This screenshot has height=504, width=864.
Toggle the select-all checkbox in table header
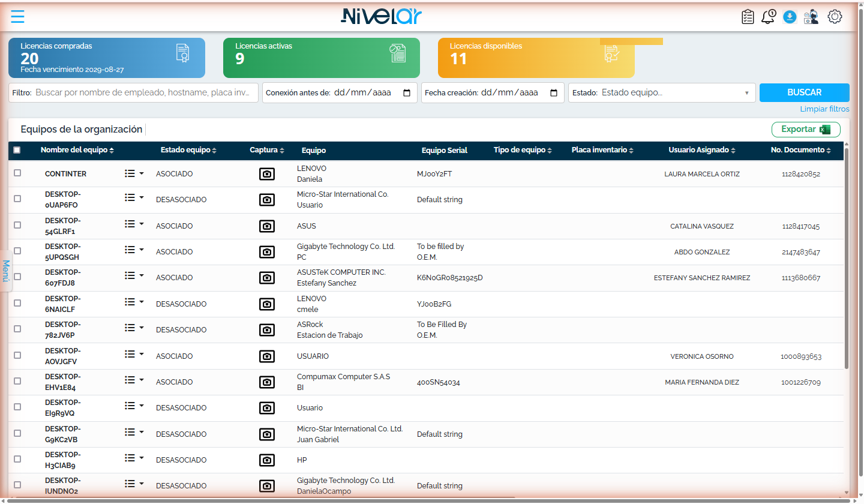click(17, 150)
